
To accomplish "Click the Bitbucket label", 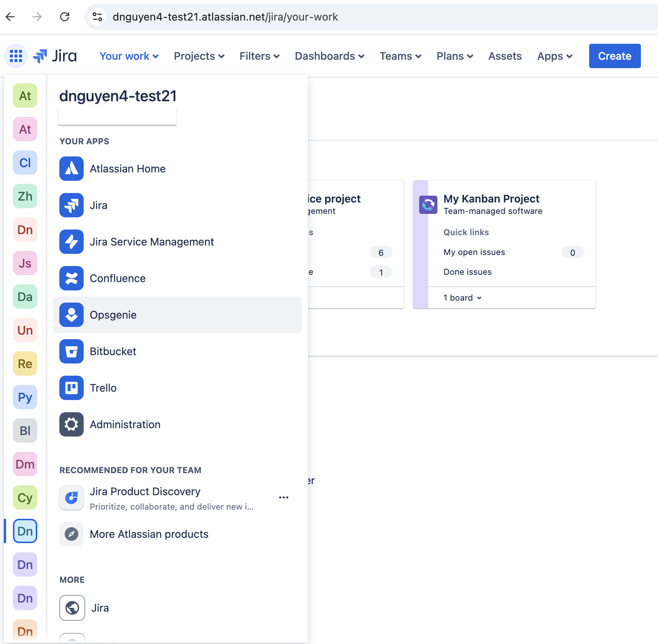I will (113, 351).
